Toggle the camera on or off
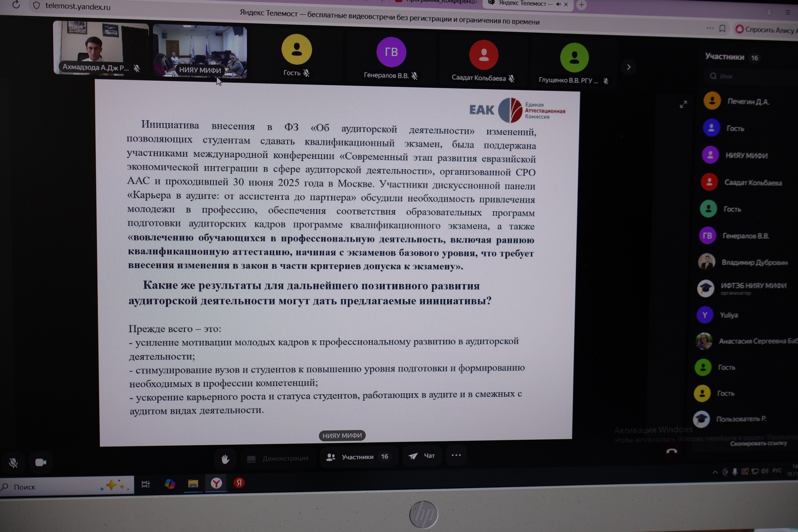Screen dimensions: 798x532 click(41, 462)
